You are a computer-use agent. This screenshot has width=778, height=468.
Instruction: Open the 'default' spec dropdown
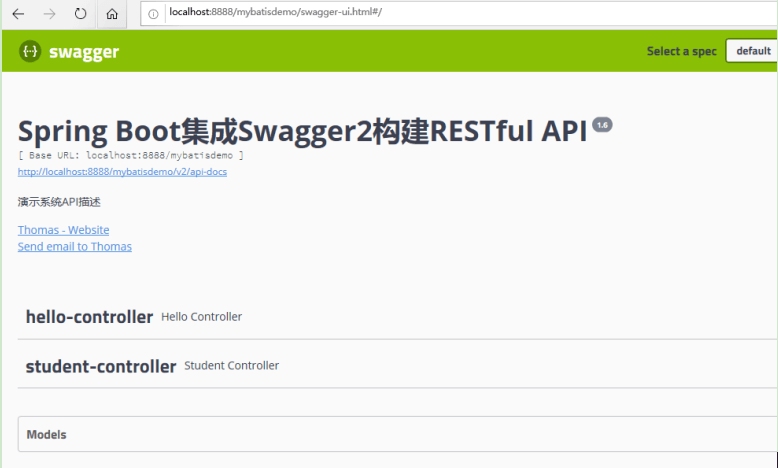[752, 51]
